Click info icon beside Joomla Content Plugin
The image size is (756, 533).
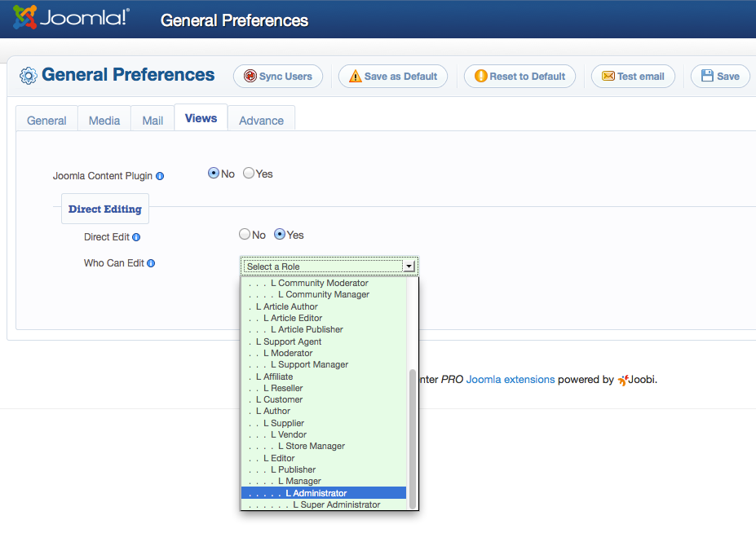tap(160, 176)
